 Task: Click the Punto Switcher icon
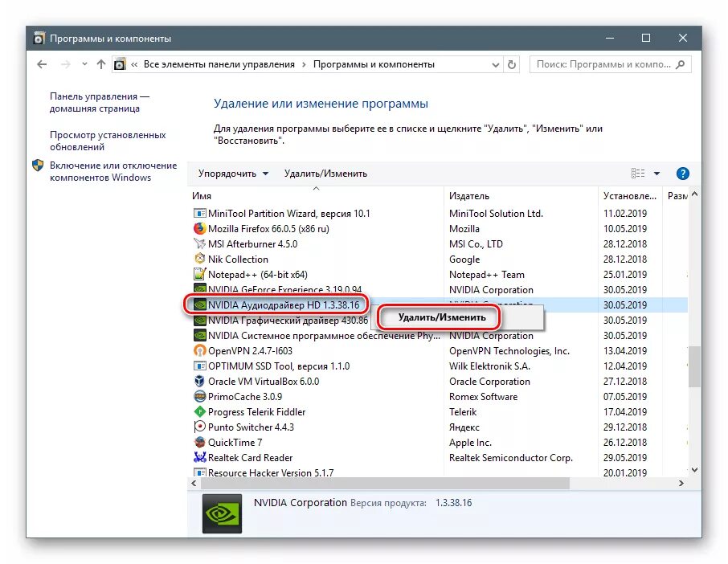click(199, 427)
